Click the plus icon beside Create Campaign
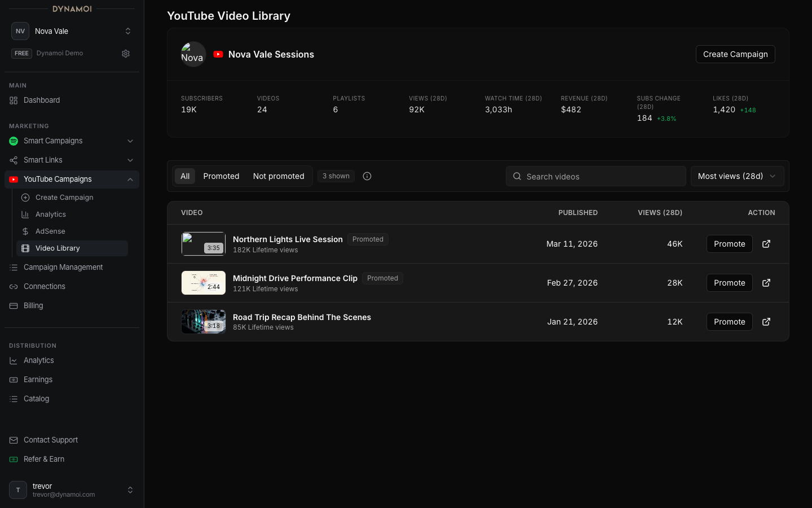 click(x=25, y=198)
